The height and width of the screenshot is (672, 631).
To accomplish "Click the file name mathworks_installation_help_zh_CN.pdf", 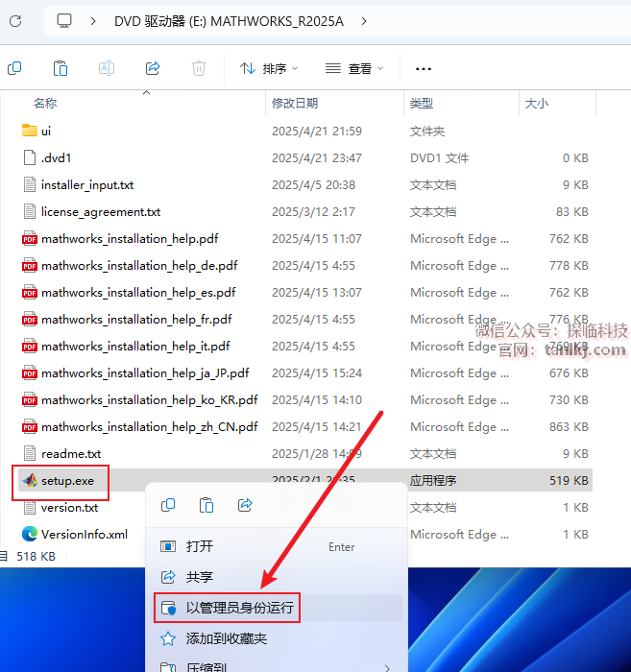I will click(x=150, y=427).
